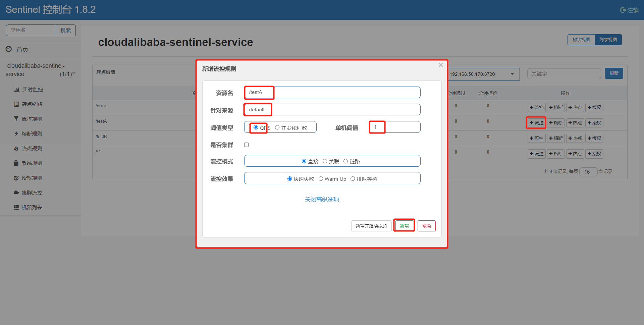Click the records-per-page field showing 16
Image resolution: width=644 pixels, height=325 pixels.
point(588,172)
